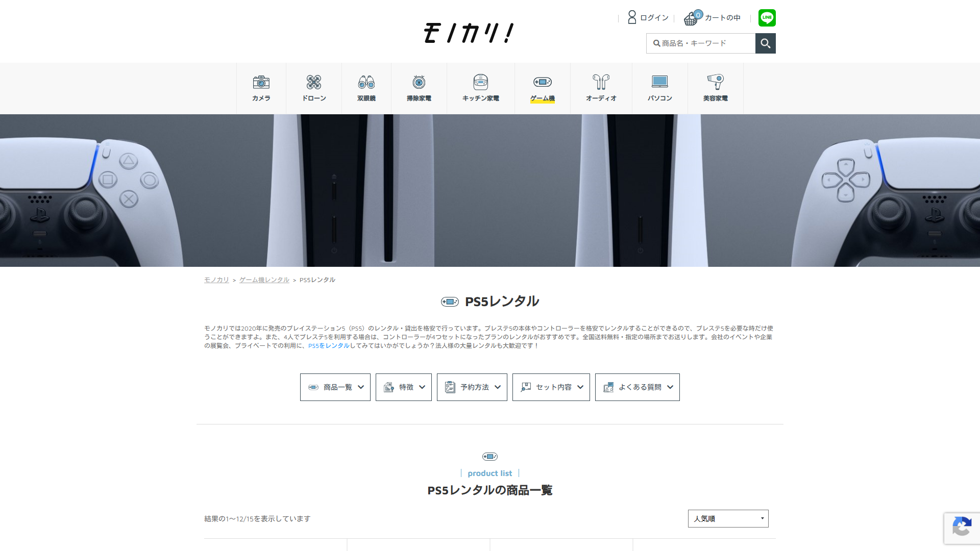This screenshot has width=980, height=551.
Task: Expand the 特徴 section button
Action: (x=403, y=387)
